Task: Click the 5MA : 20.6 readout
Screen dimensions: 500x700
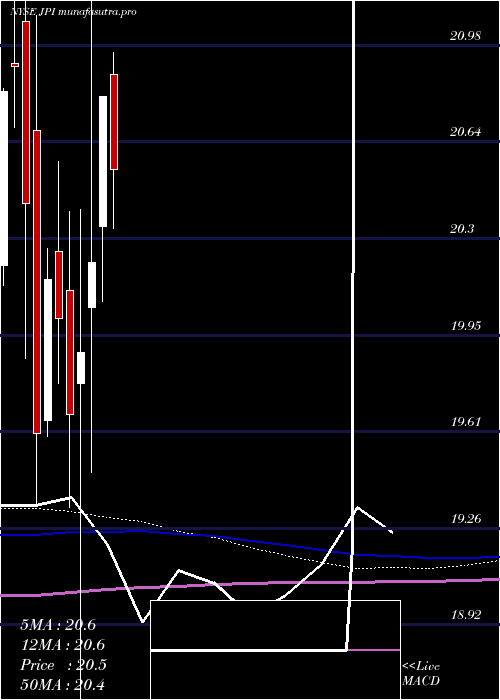Action: click(58, 625)
